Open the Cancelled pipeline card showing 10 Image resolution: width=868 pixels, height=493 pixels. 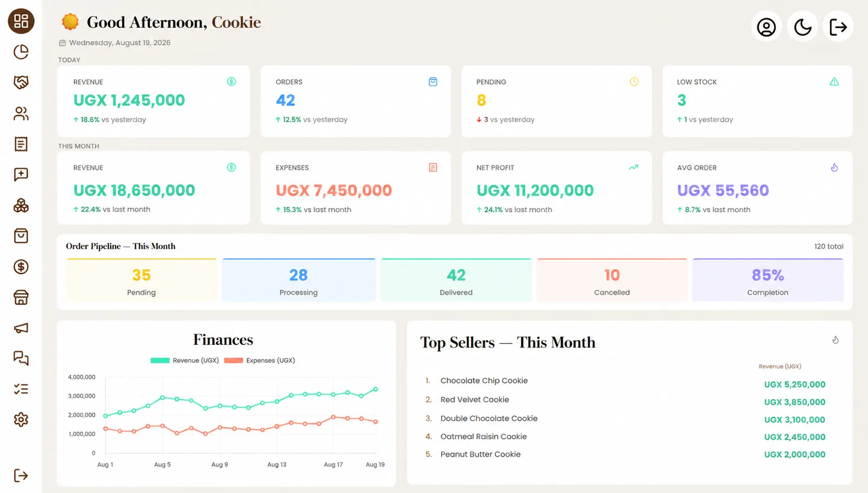point(612,280)
